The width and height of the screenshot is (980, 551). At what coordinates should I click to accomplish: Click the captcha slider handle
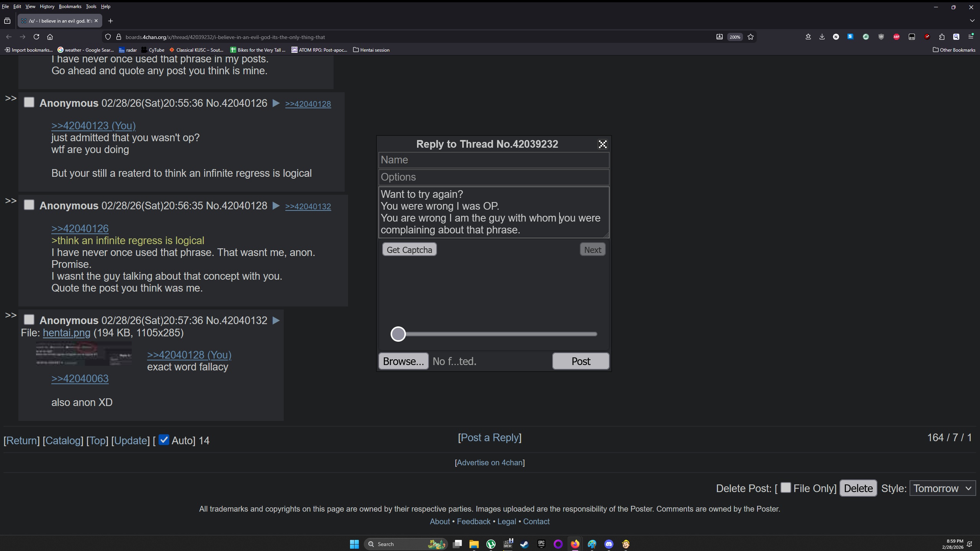[398, 334]
